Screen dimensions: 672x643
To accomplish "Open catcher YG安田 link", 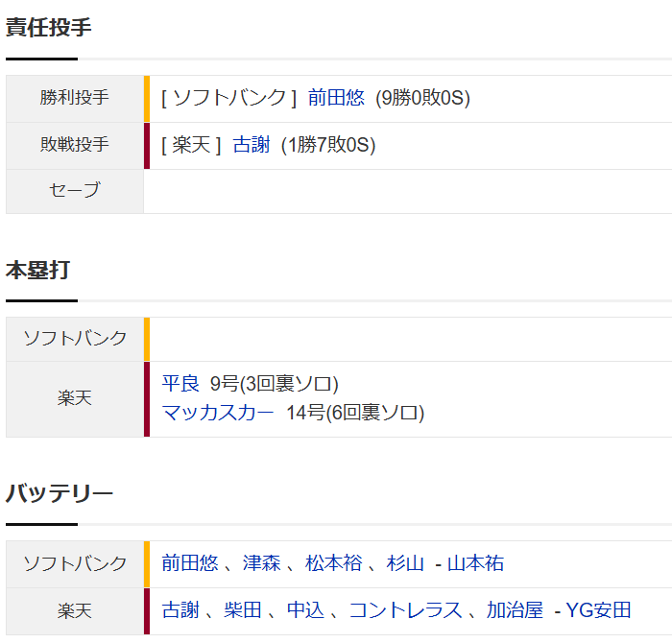I will (598, 610).
